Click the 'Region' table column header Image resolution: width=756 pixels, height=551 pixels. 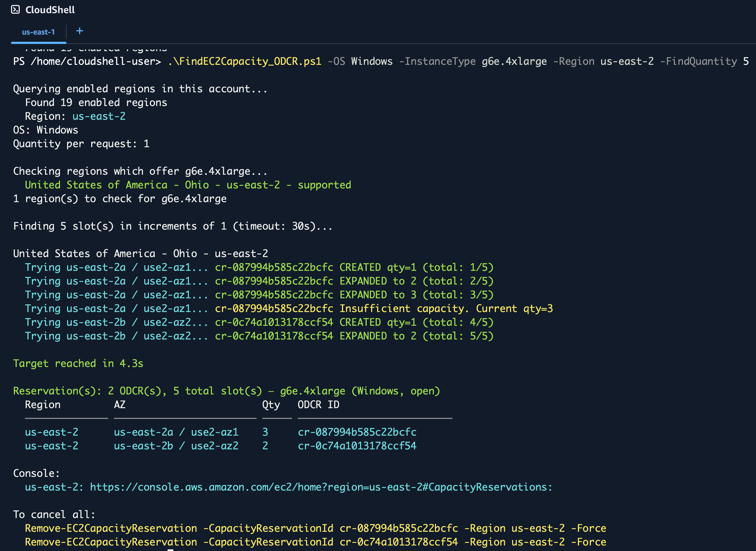pyautogui.click(x=43, y=405)
